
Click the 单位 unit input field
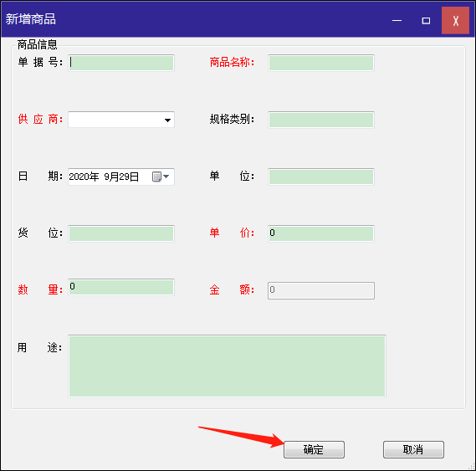321,177
